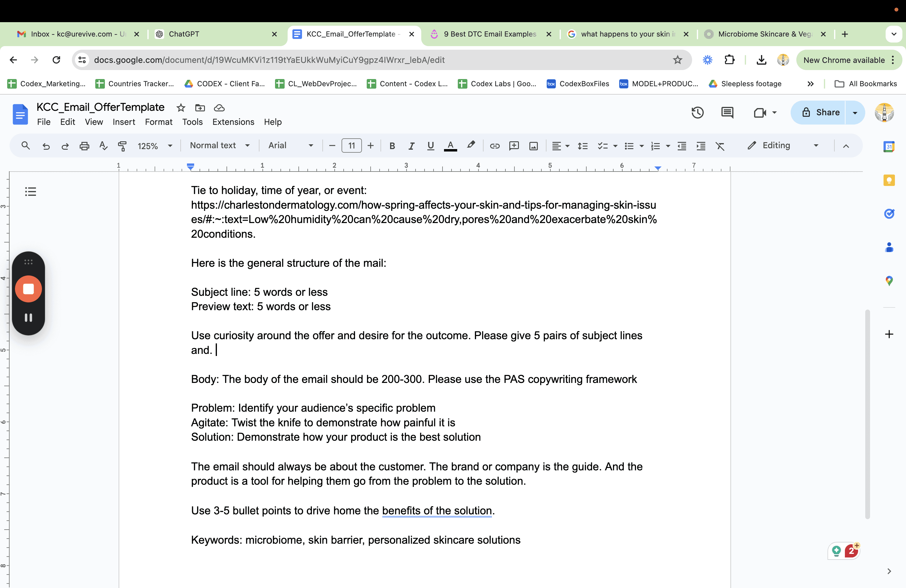
Task: Print the document using the printer icon
Action: point(84,146)
